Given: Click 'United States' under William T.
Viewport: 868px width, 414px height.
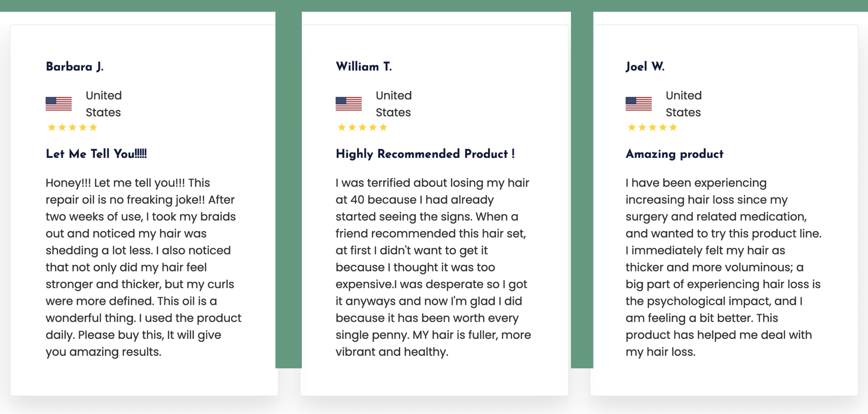Looking at the screenshot, I should coord(394,104).
